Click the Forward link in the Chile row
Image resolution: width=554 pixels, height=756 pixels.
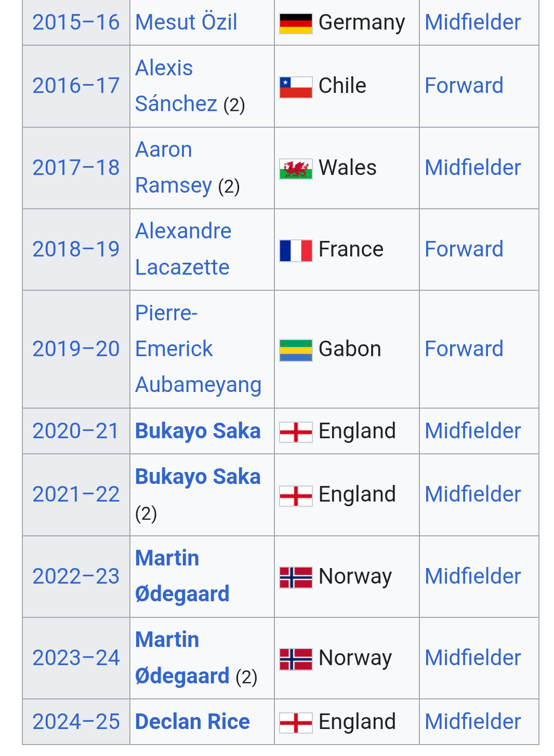[x=464, y=86]
